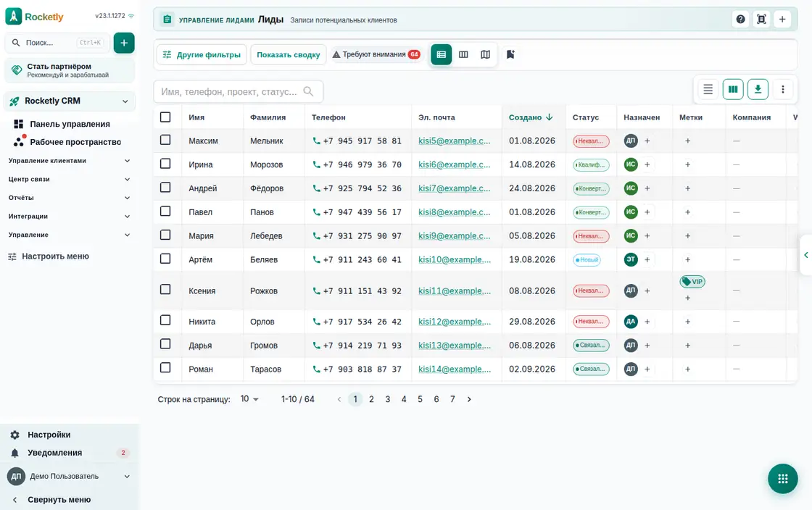Expand Демо Пользователь account menu
812x510 pixels.
[69, 477]
